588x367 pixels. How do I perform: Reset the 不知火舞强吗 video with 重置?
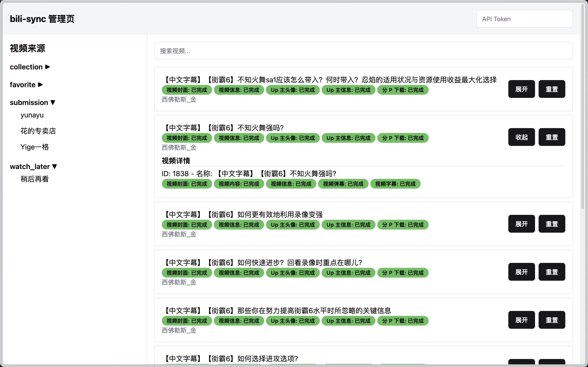point(552,137)
